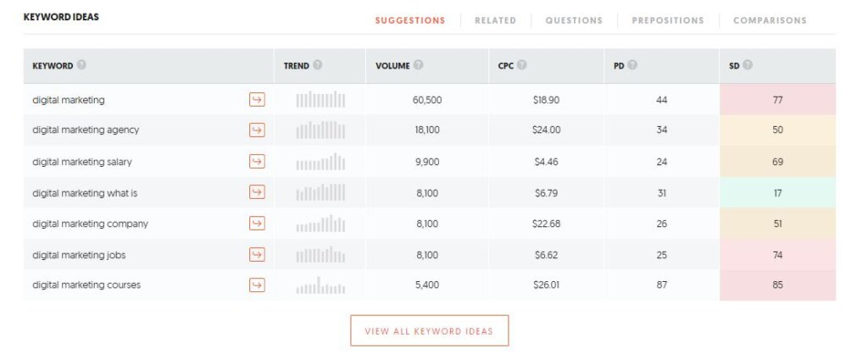Viewport: 868px width, 354px height.
Task: Open arrow icon for digital marketing jobs
Action: 257,254
